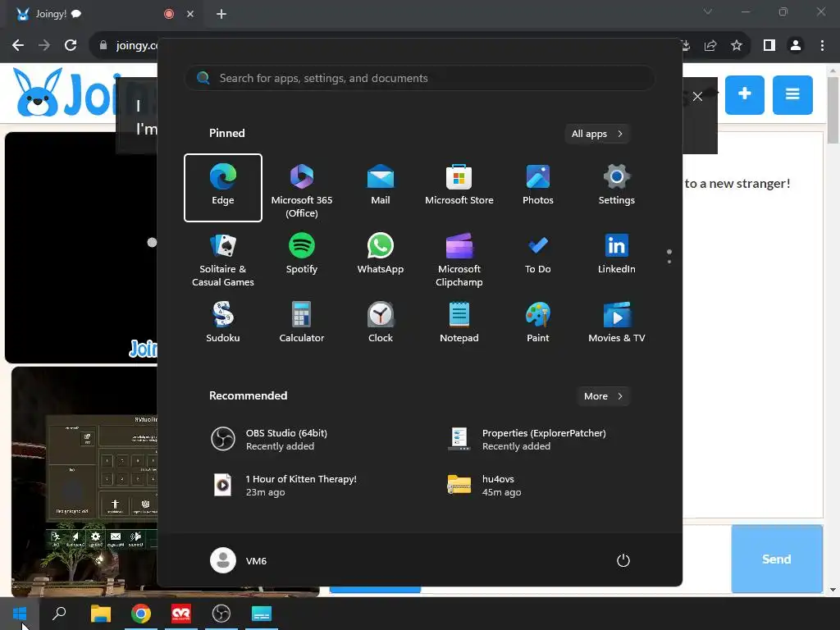Open the Mail app
The width and height of the screenshot is (840, 630).
[381, 185]
